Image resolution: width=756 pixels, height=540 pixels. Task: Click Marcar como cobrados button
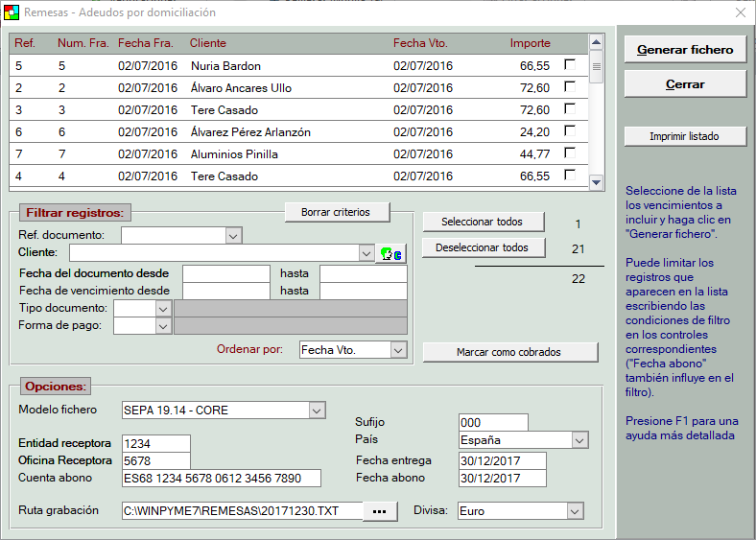coord(509,352)
